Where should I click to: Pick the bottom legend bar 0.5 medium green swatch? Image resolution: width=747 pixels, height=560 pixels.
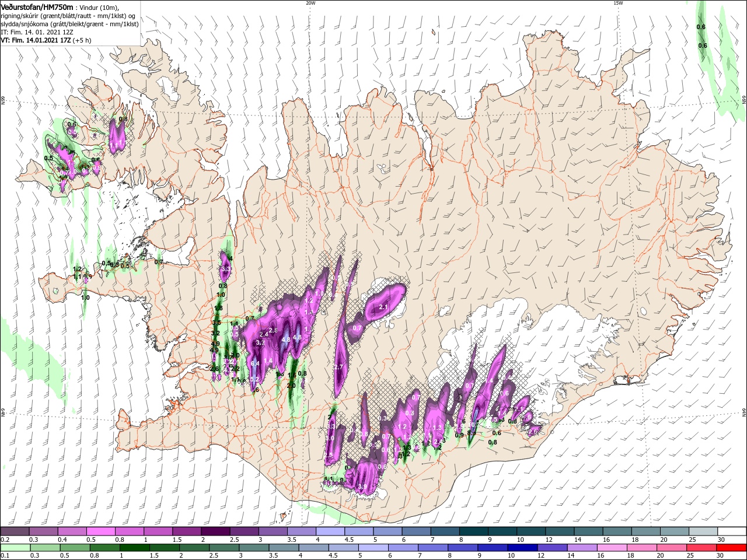tap(75, 548)
